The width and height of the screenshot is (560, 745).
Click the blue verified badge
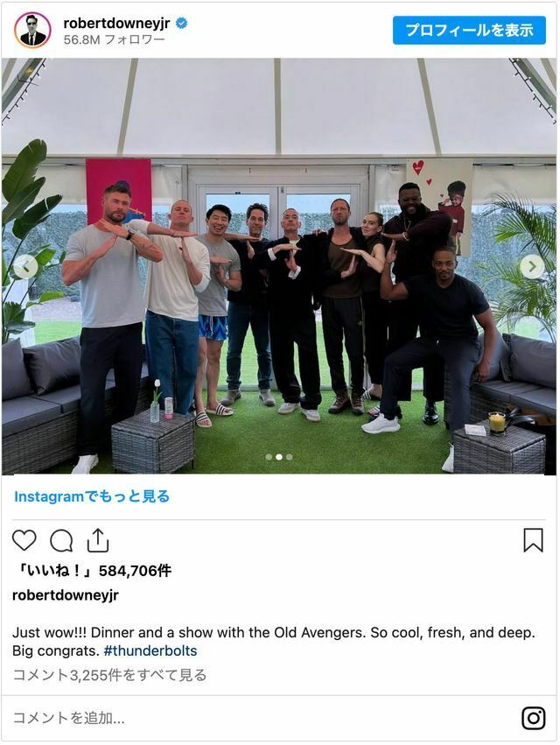coord(181,23)
